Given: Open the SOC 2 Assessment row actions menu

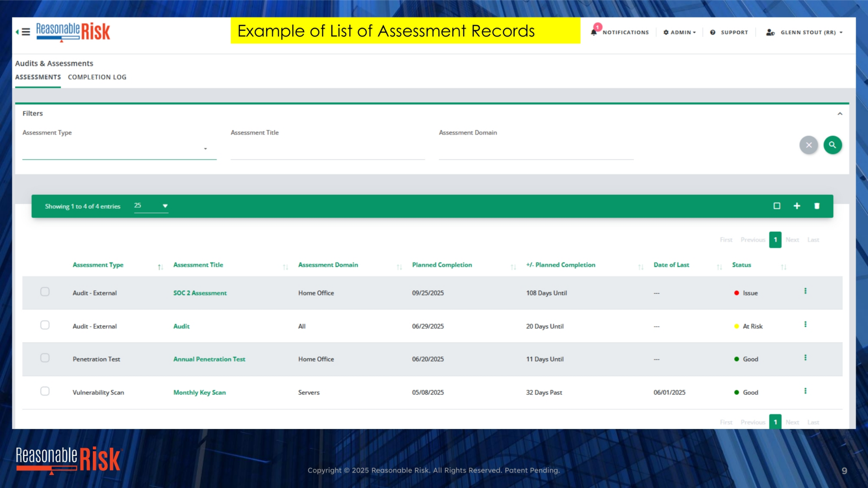Looking at the screenshot, I should click(x=805, y=291).
